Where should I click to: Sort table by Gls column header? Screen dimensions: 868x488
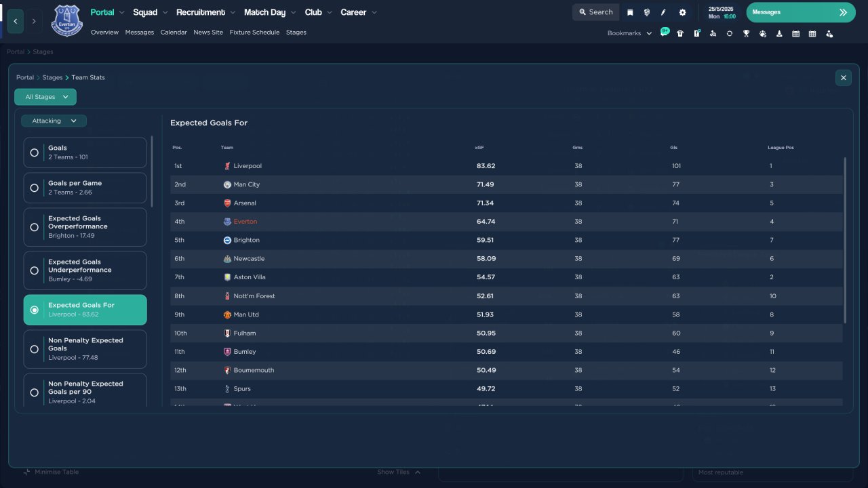[673, 148]
